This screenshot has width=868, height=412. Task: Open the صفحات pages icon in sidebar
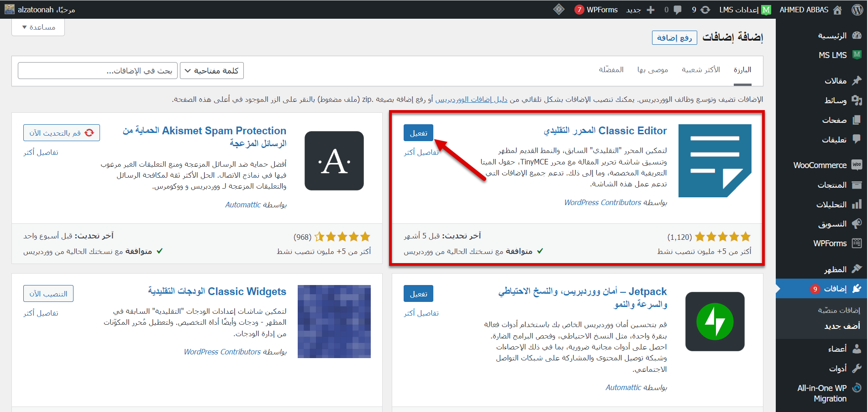tap(857, 120)
